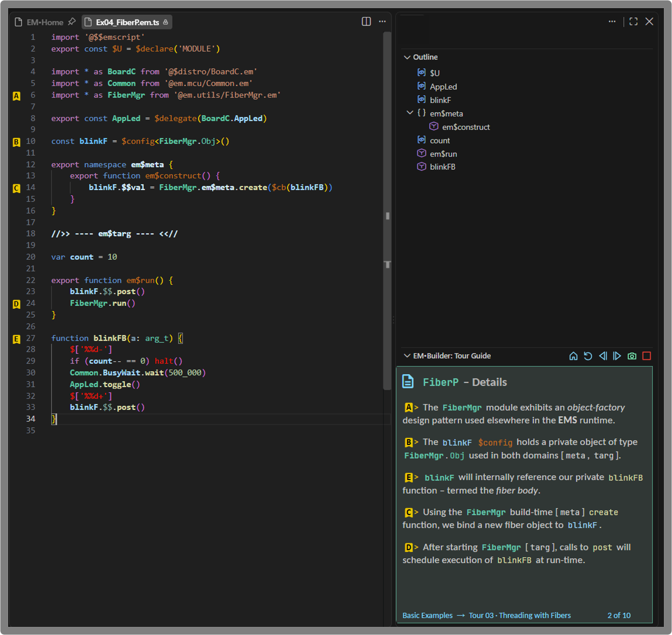Click line number 20 in the gutter
This screenshot has width=672, height=635.
(31, 257)
